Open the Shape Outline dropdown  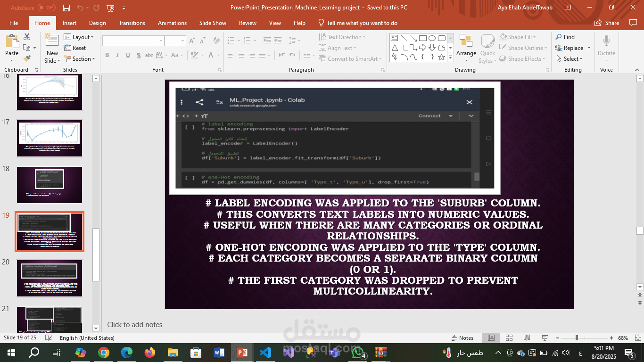(x=523, y=48)
